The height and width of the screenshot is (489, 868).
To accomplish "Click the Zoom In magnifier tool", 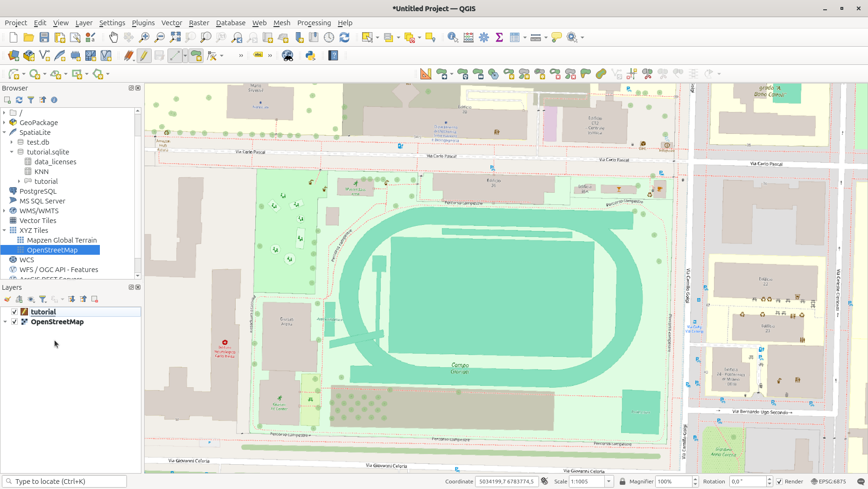I will pyautogui.click(x=144, y=37).
